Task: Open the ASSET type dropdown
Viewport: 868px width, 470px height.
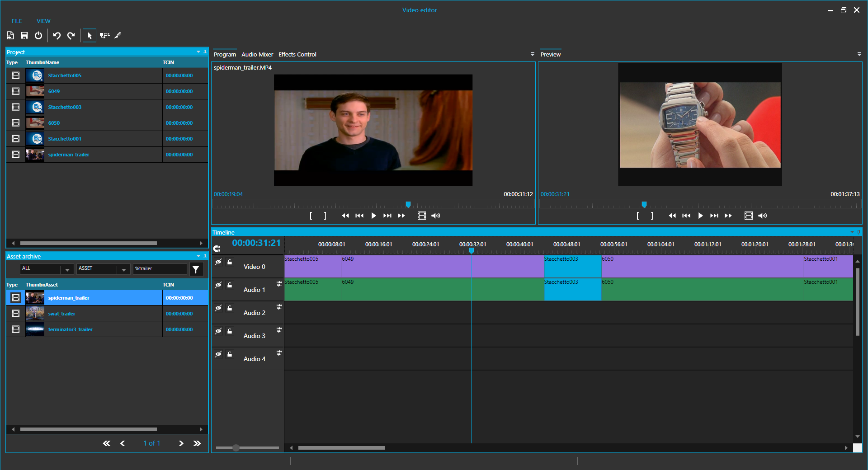Action: pyautogui.click(x=123, y=269)
